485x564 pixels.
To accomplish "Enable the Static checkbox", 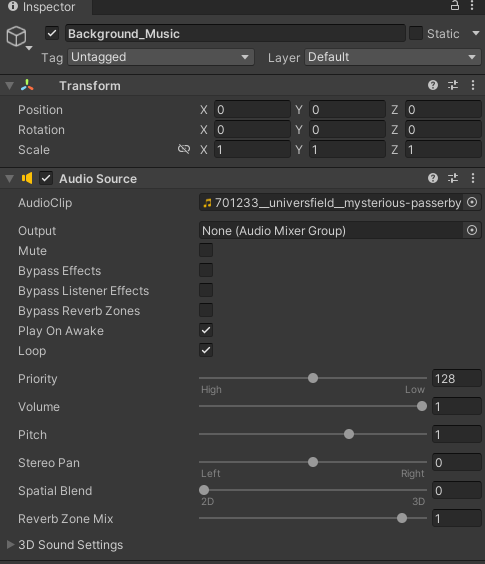I will [416, 33].
